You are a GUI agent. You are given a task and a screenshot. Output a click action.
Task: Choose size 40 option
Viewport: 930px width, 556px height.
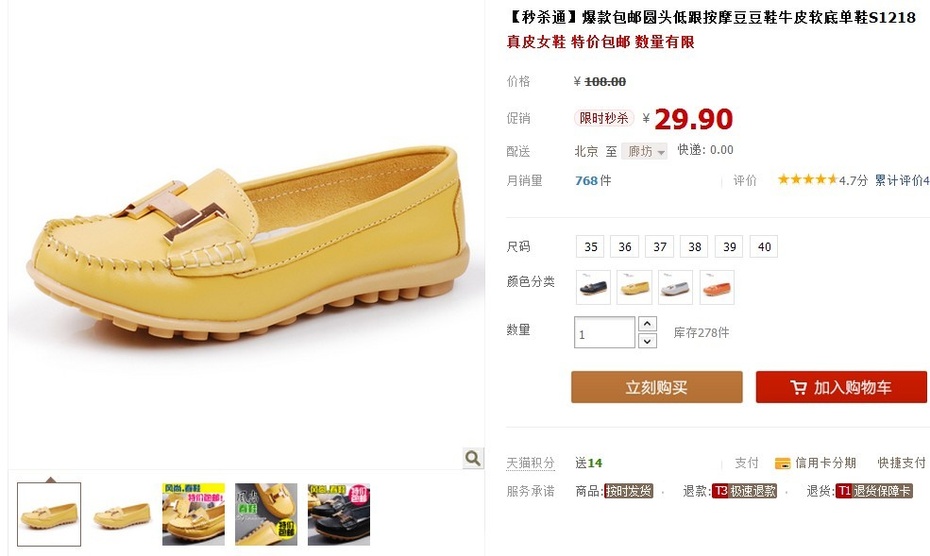point(764,247)
